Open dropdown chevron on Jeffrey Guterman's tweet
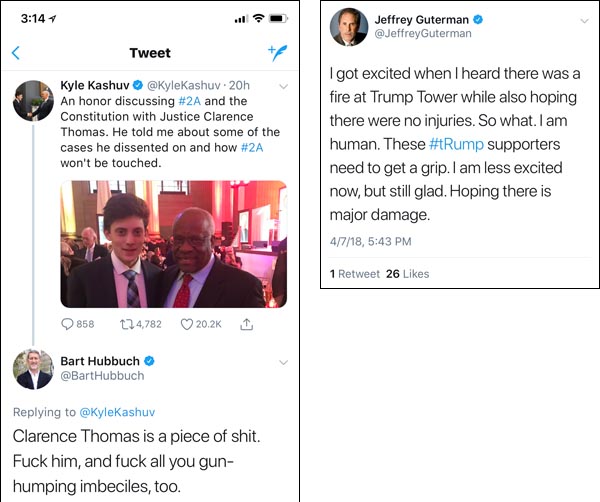 [583, 21]
